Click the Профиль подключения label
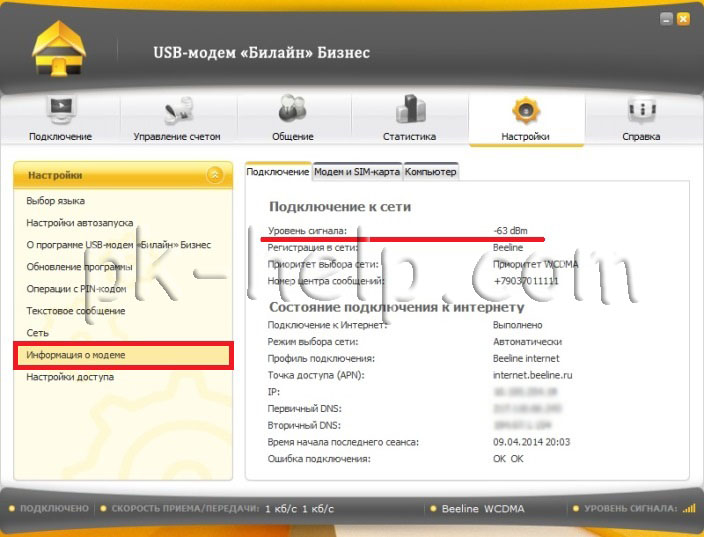This screenshot has width=704, height=537. 321,358
